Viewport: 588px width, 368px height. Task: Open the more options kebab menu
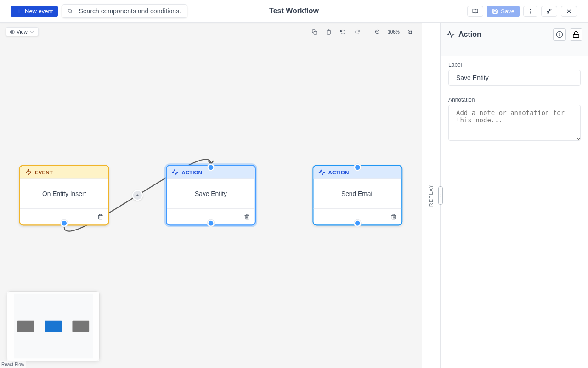click(x=531, y=11)
